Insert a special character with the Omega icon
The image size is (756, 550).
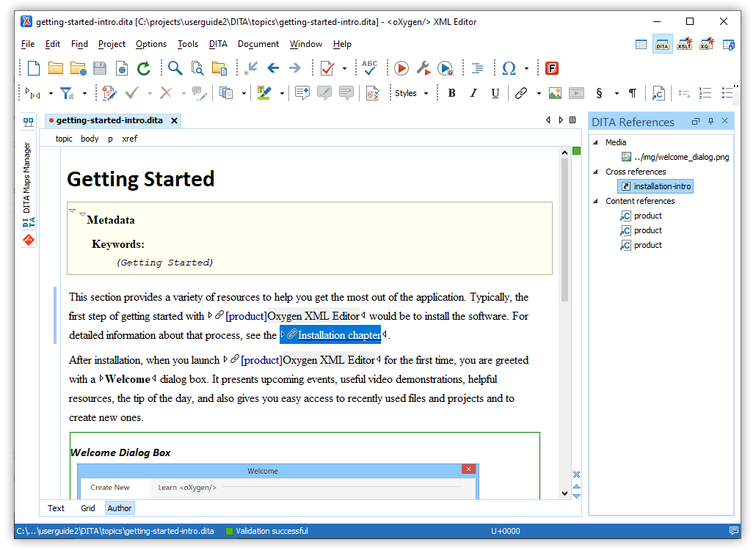pos(509,68)
